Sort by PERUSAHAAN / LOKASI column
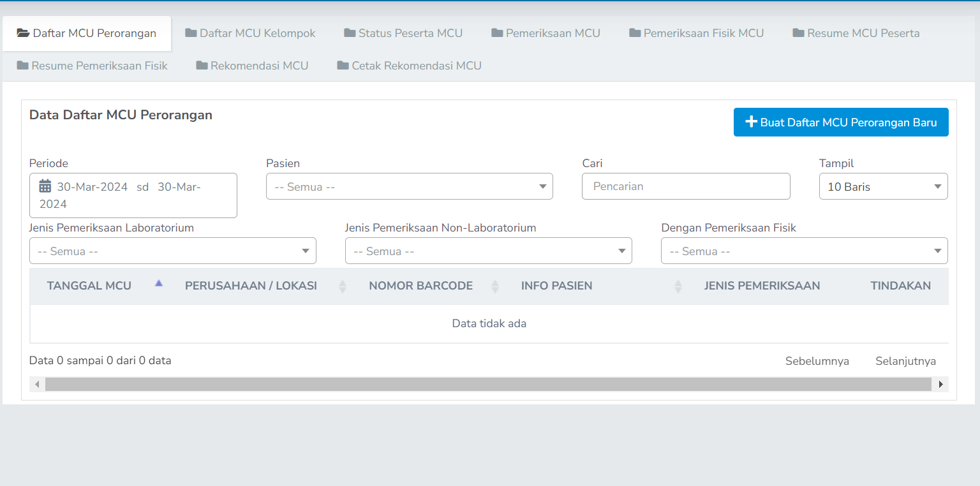The image size is (980, 486). [260, 286]
